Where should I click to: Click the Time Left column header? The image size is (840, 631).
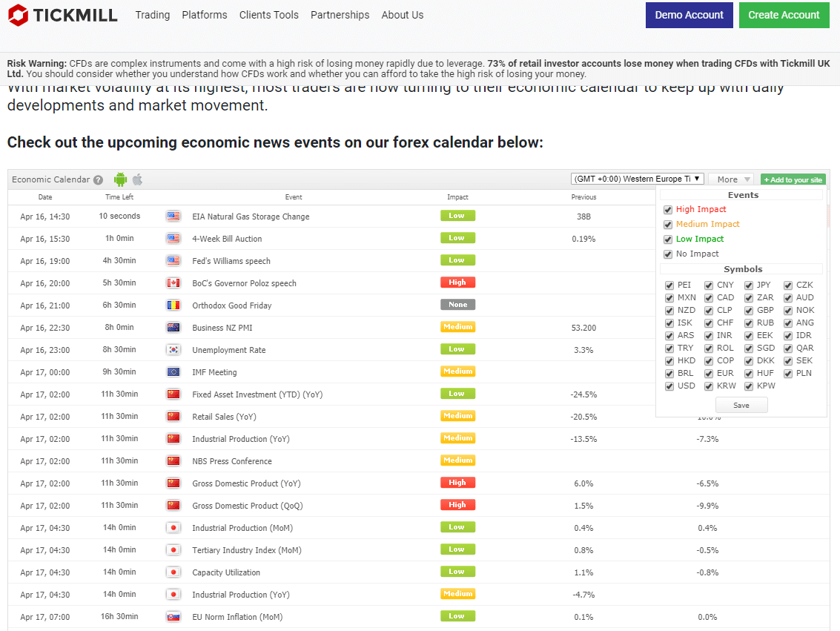(119, 197)
